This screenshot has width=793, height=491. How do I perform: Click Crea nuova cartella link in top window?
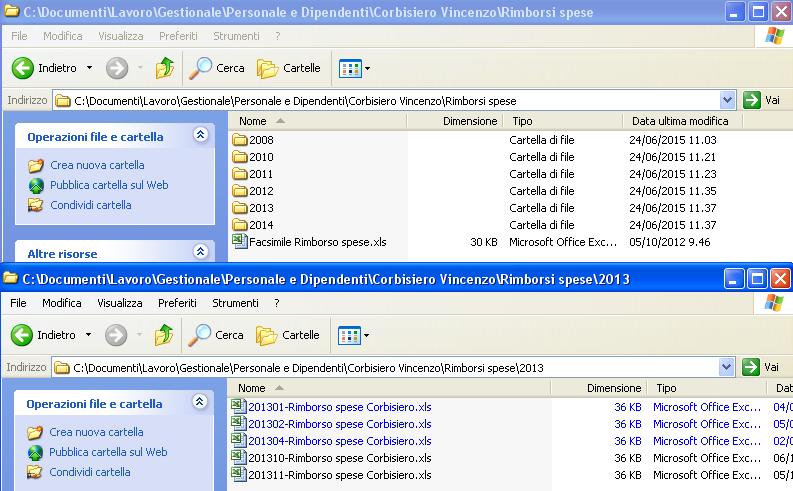click(x=97, y=165)
